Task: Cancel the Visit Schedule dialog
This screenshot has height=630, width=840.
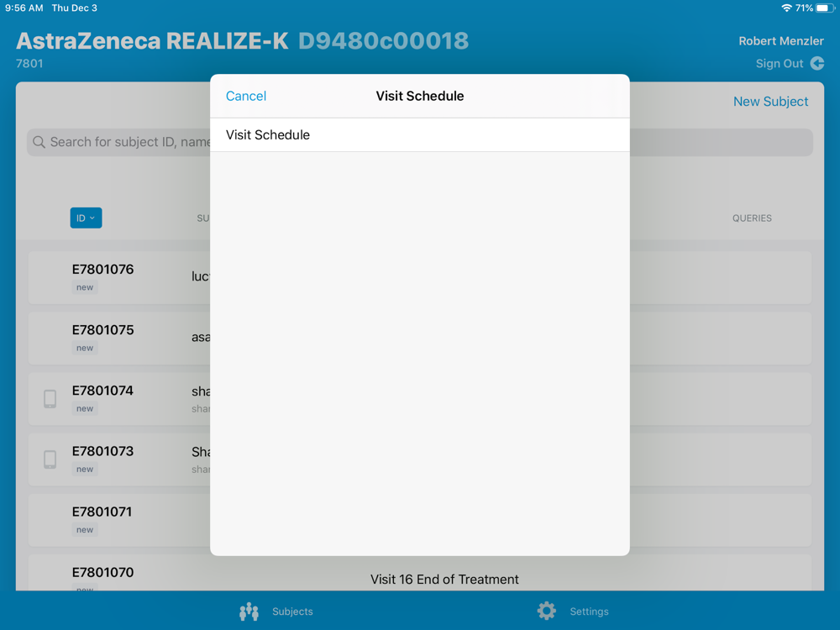Action: tap(246, 96)
